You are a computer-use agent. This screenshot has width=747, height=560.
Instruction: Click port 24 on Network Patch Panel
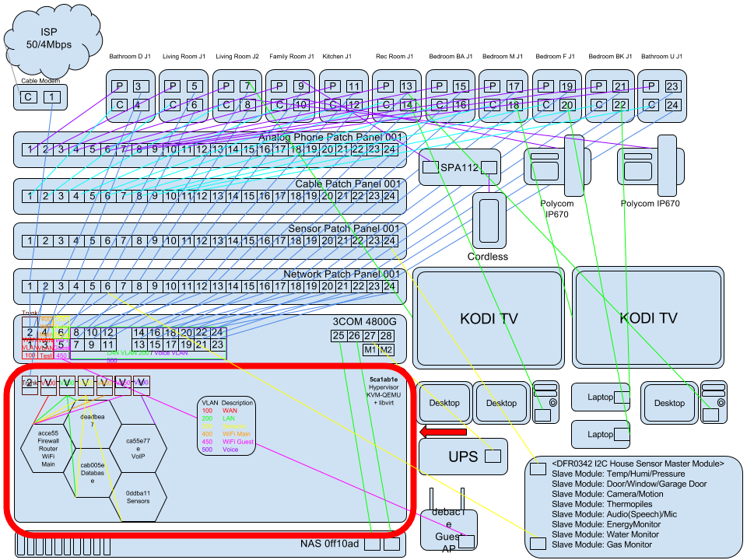tap(390, 286)
